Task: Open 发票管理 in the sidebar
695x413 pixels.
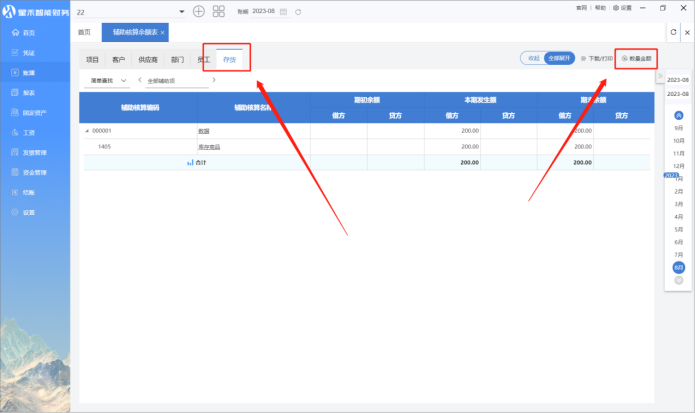Action: [34, 152]
